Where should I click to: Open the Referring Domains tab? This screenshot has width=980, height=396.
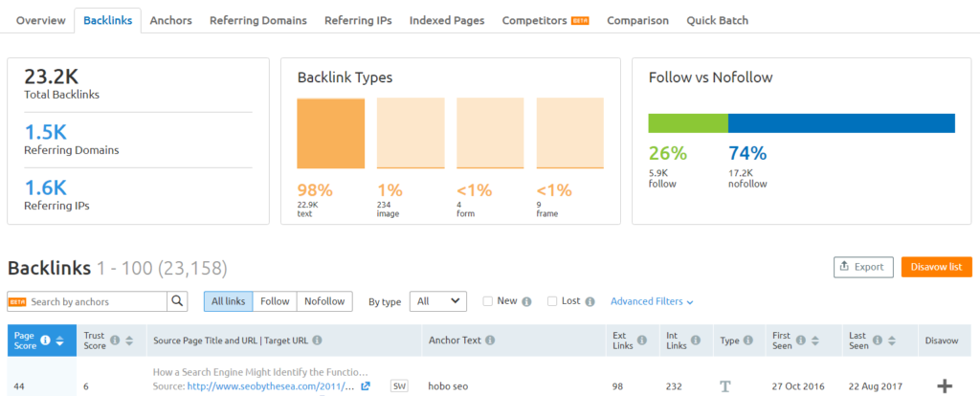(258, 20)
